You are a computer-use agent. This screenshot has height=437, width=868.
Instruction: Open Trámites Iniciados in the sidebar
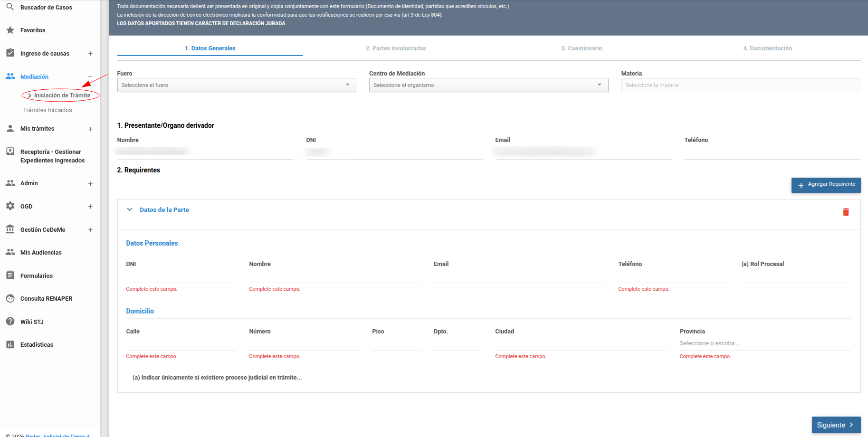click(x=48, y=110)
